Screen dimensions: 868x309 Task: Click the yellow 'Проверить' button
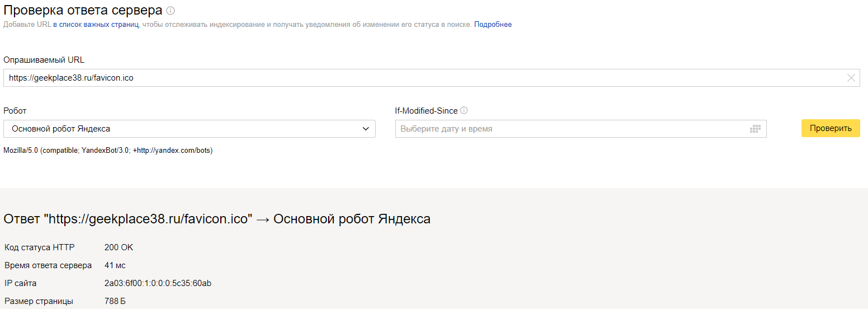831,128
